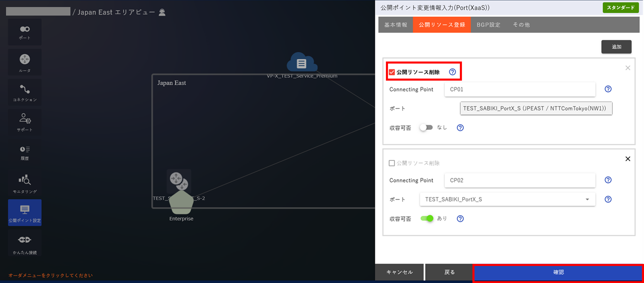Select the VP-X_TEST_Service_Premium cloud icon

(301, 63)
